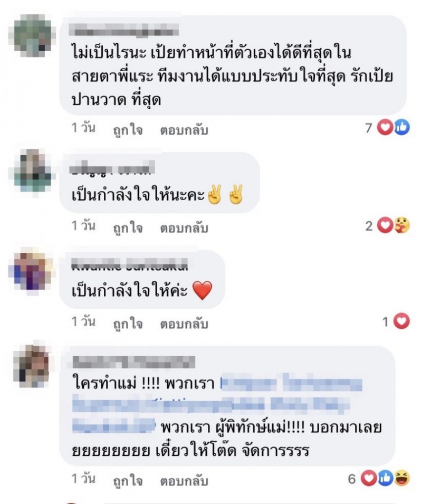The height and width of the screenshot is (504, 422).
Task: Reply to the comment with victory hand emojis
Action: tap(184, 228)
